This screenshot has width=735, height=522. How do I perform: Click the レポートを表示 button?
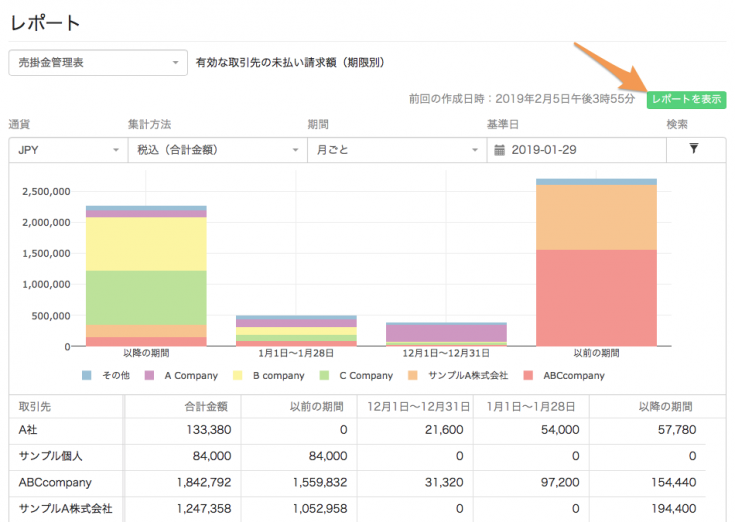click(686, 100)
